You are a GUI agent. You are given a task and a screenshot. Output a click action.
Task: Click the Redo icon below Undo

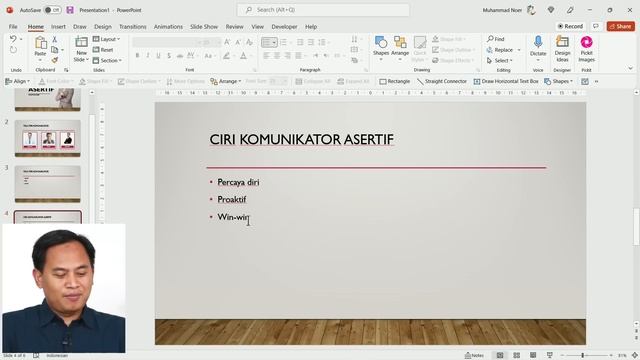pyautogui.click(x=13, y=49)
